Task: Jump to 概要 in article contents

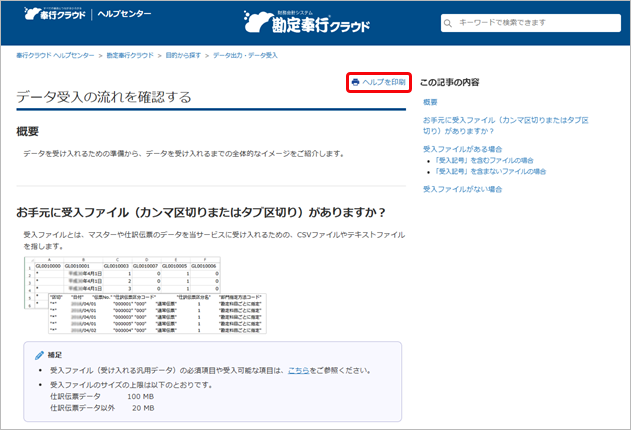Action: (430, 102)
